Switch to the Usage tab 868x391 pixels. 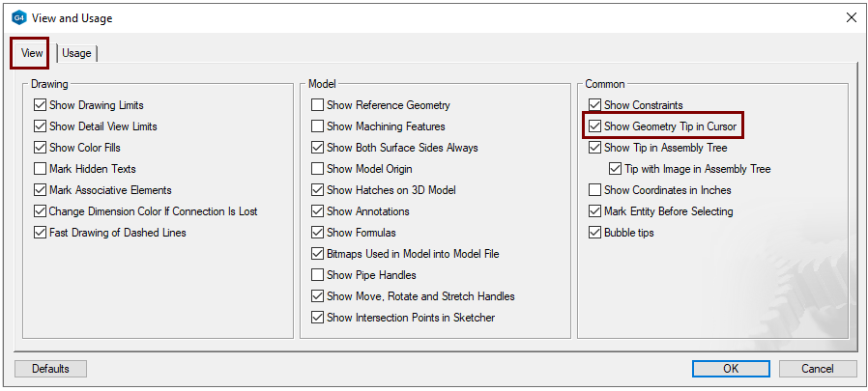pos(76,53)
